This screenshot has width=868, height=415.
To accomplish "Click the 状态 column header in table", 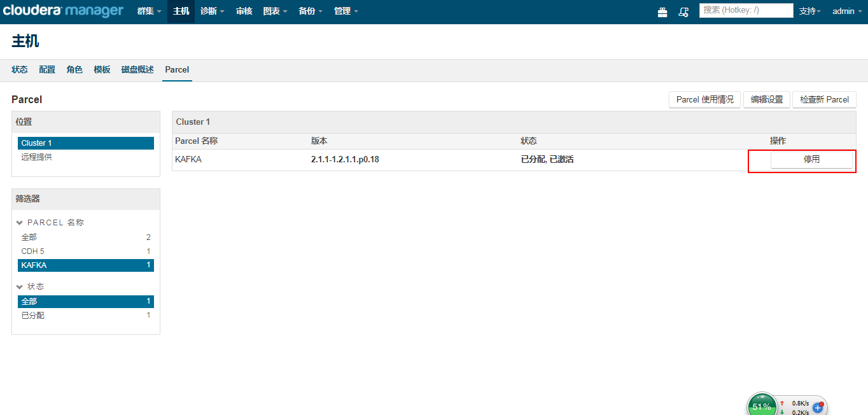I will (x=529, y=141).
